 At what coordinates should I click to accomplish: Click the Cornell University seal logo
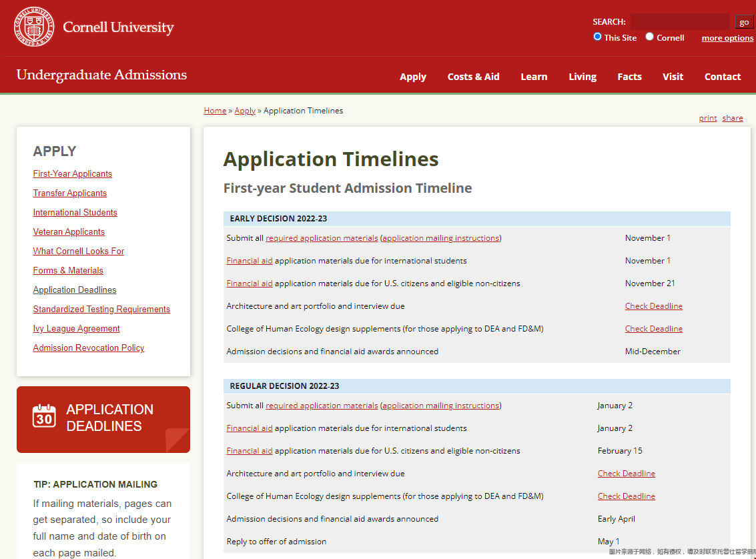click(34, 27)
